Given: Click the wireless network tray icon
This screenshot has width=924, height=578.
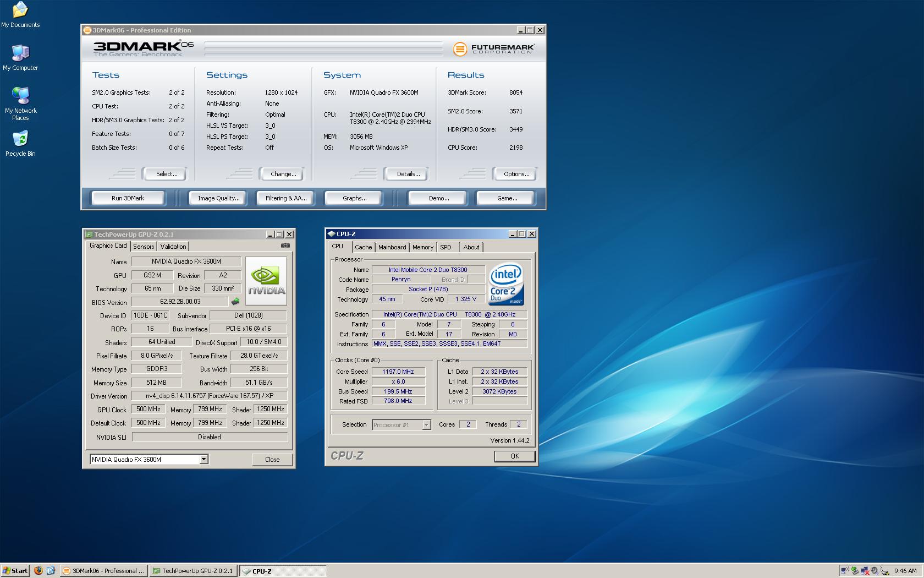Looking at the screenshot, I should point(845,571).
